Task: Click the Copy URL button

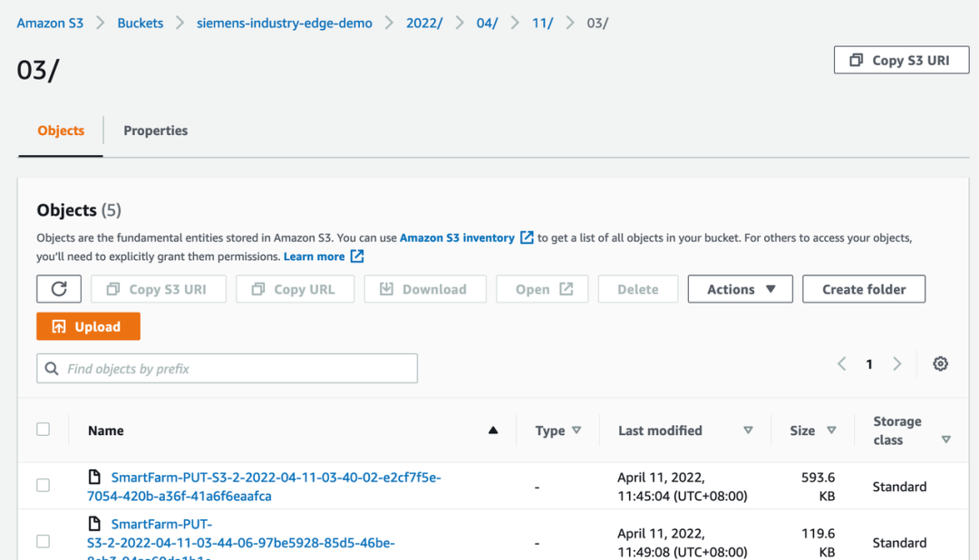Action: tap(295, 289)
